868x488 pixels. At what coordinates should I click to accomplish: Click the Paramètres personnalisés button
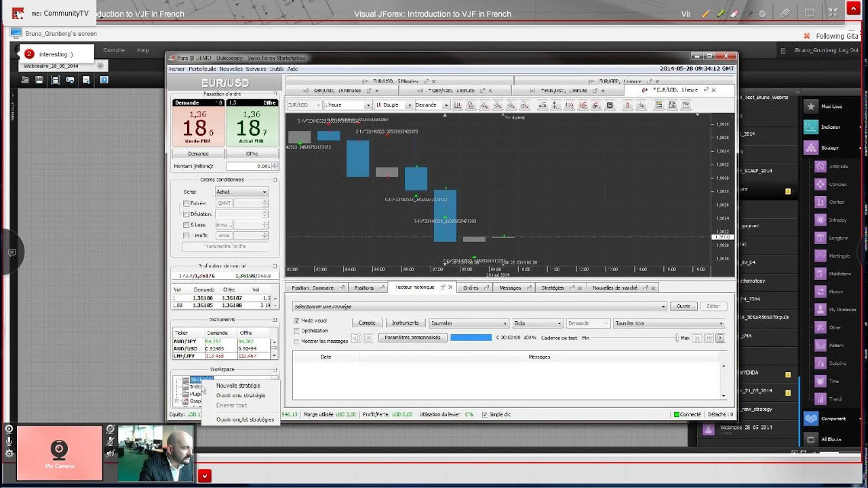point(412,338)
